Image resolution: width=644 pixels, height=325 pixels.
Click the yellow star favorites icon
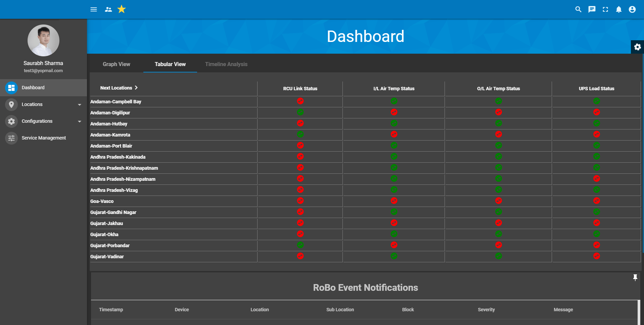coord(122,9)
